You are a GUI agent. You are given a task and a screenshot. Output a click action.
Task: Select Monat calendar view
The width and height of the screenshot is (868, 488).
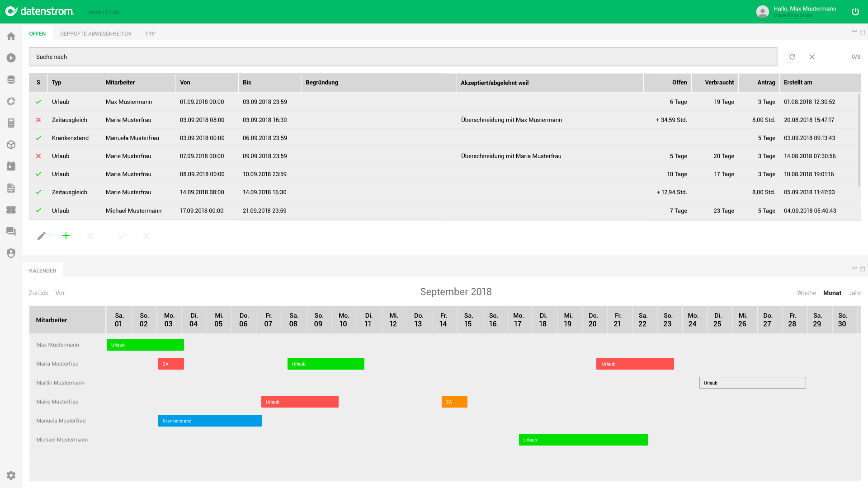tap(832, 293)
